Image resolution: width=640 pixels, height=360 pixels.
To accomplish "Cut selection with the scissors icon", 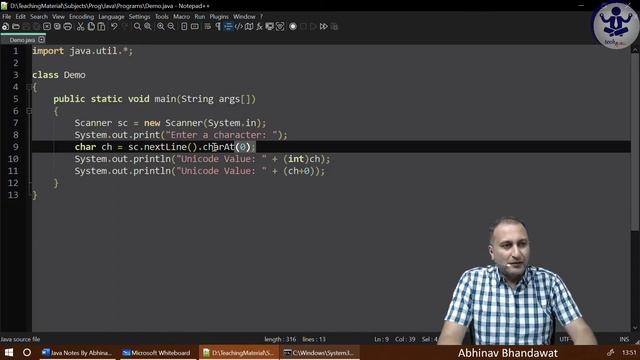I will tap(80, 27).
